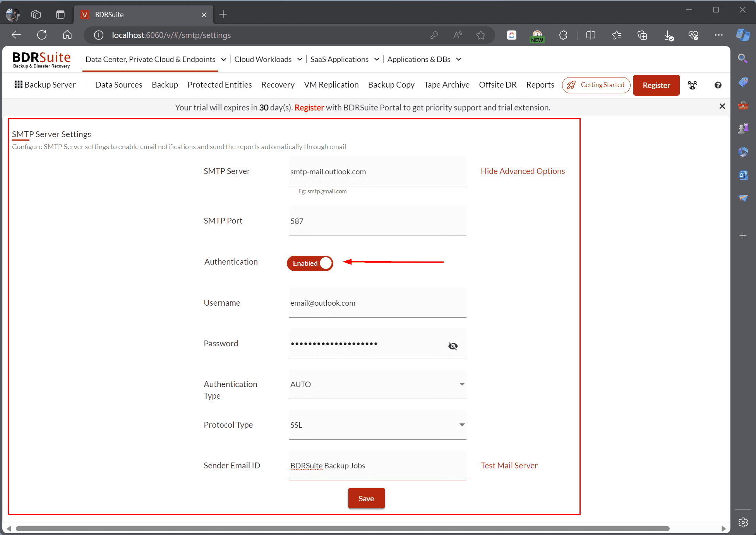756x535 pixels.
Task: Add page to favorites star icon
Action: 481,35
